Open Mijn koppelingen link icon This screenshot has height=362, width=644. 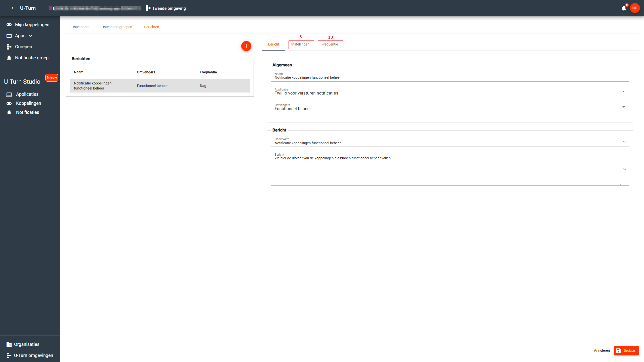point(9,25)
